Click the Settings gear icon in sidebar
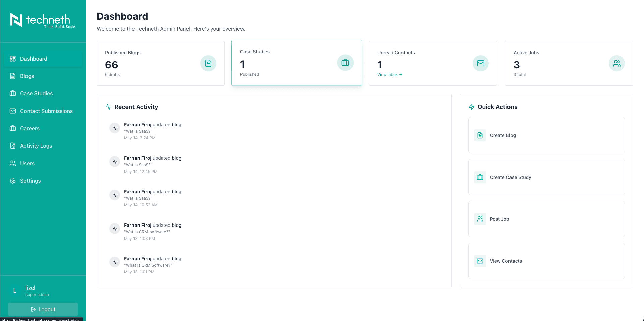This screenshot has width=644, height=321. pyautogui.click(x=13, y=181)
